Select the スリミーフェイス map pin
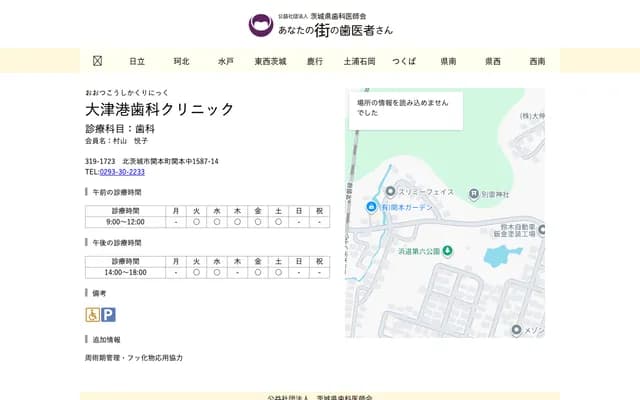The image size is (640, 400). tap(390, 191)
